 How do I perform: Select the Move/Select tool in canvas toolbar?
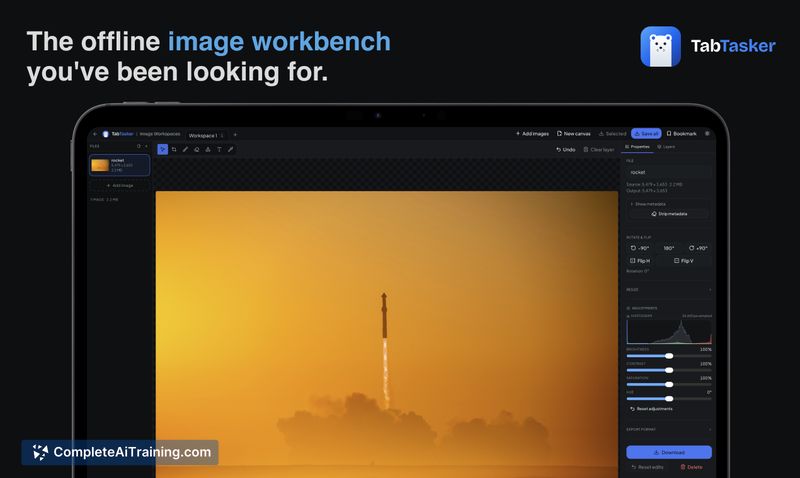tap(162, 149)
